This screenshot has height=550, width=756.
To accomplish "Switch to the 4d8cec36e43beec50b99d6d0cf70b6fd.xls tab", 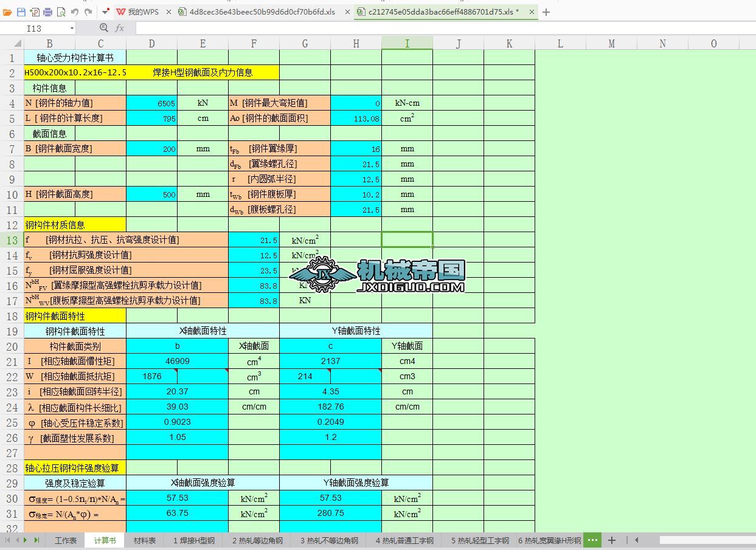I will pyautogui.click(x=262, y=12).
